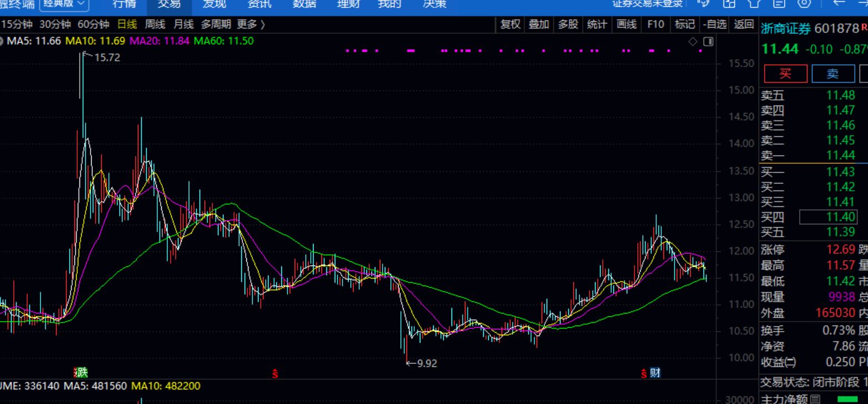Image resolution: width=868 pixels, height=404 pixels.
Task: Click the MA5: 11.66 indicator label
Action: [x=33, y=41]
